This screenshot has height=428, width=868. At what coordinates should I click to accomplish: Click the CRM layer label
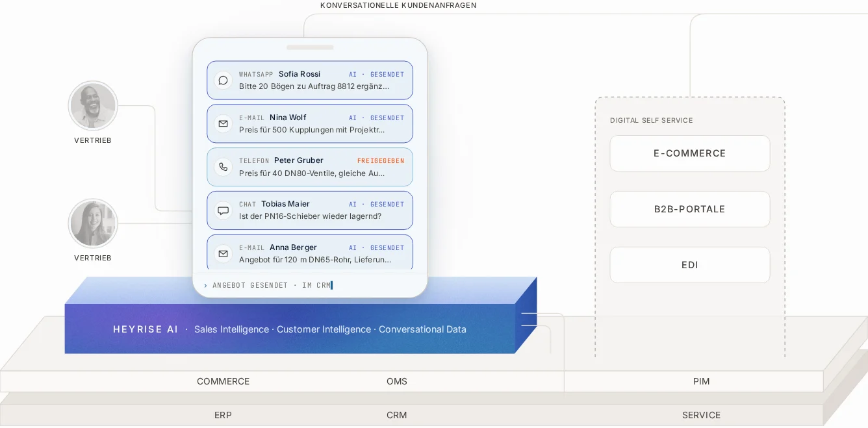point(397,416)
